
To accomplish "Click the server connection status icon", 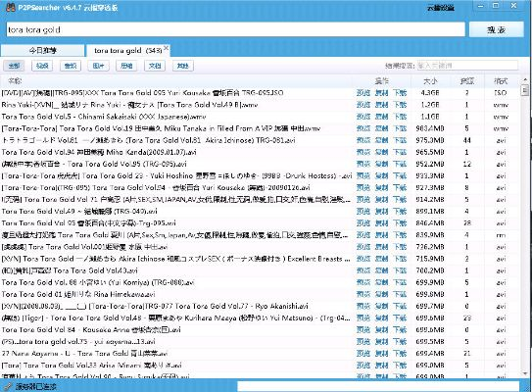I will coord(9,386).
